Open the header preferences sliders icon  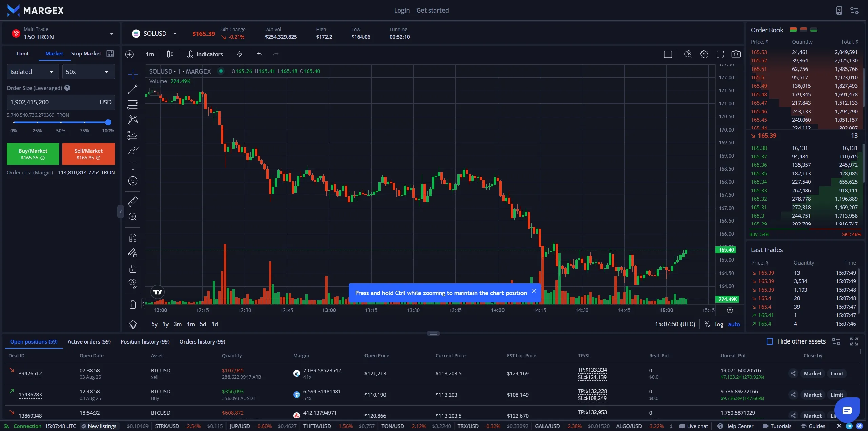[x=854, y=11]
